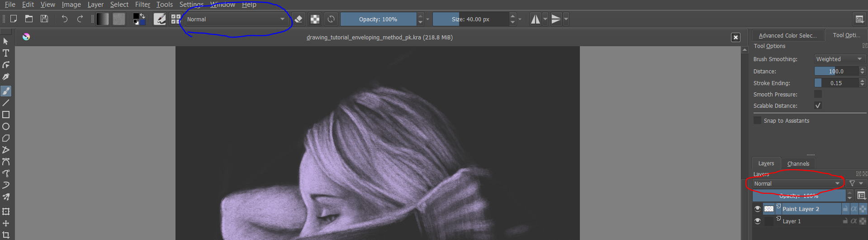Open the toolbar brush blending mode dropdown
This screenshot has height=240, width=868.
[236, 19]
